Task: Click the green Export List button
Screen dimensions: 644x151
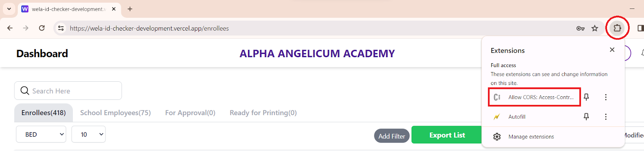Action: [447, 135]
